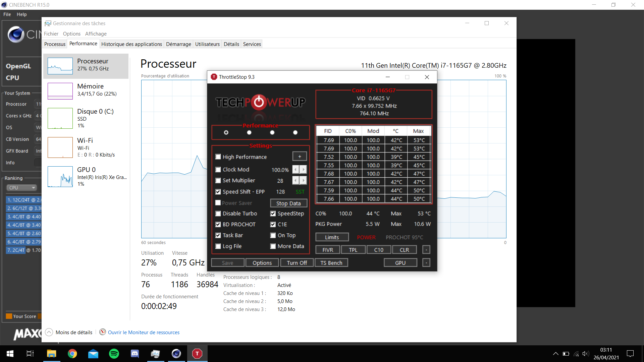Toggle the Clock Mod checkbox
Viewport: 644px width, 362px height.
(218, 170)
